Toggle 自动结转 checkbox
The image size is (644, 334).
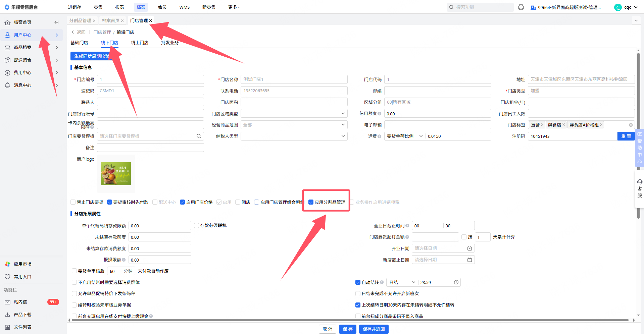coord(358,282)
